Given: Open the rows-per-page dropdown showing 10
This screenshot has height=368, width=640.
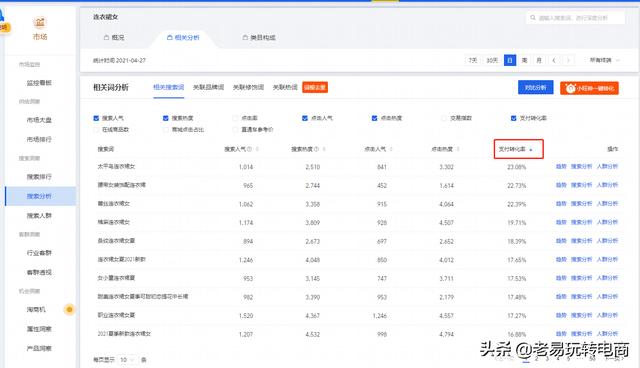Looking at the screenshot, I should tap(127, 360).
